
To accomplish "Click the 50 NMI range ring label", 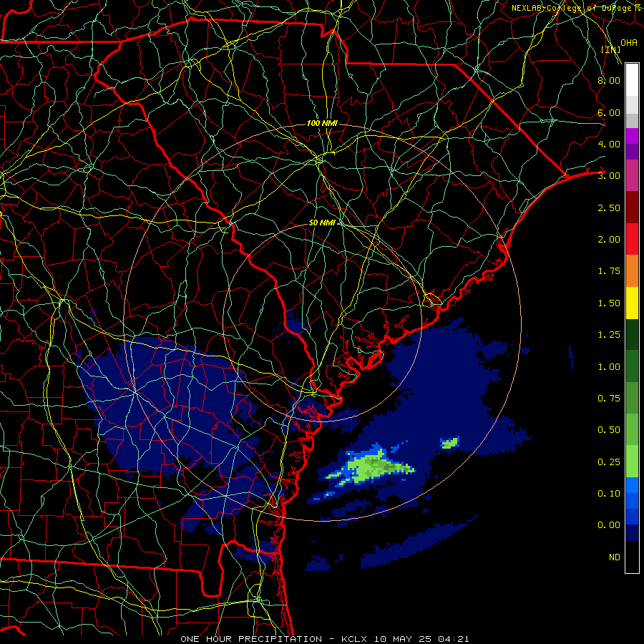I will click(322, 223).
